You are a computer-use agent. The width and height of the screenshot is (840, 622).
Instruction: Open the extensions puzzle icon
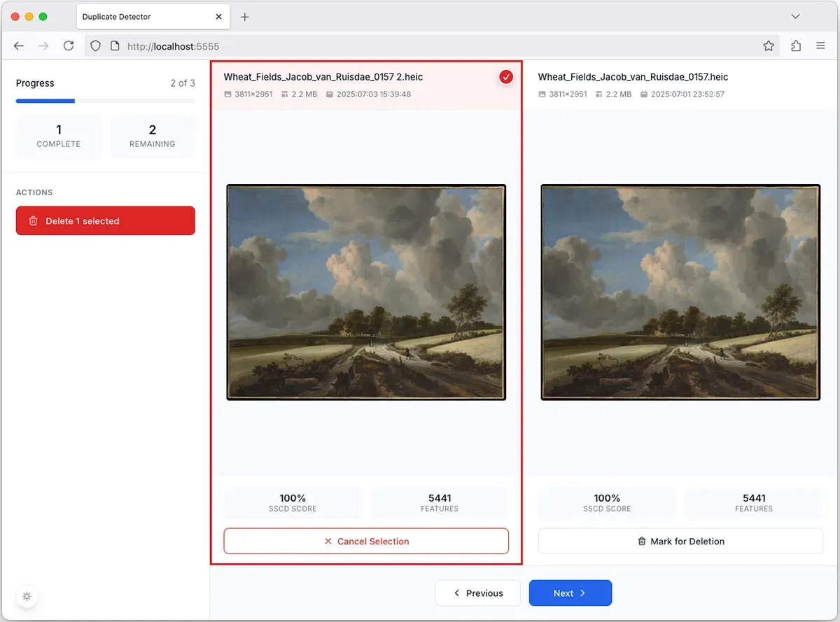[796, 46]
